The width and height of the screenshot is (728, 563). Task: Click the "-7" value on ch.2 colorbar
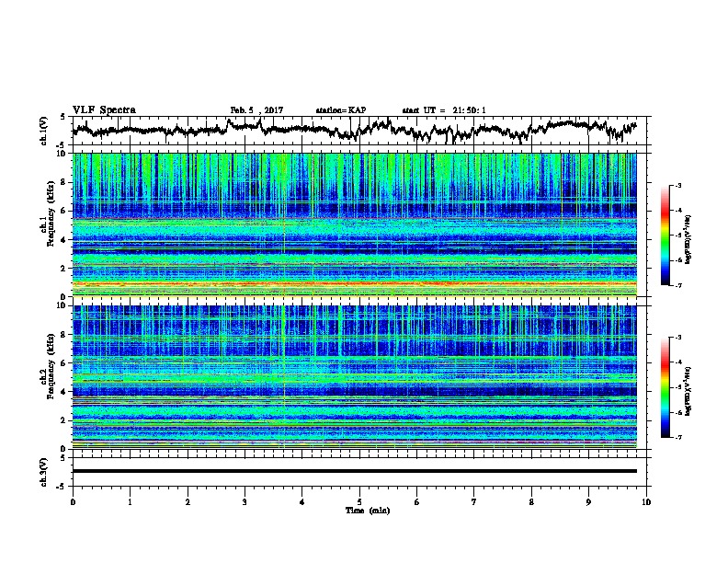677,437
